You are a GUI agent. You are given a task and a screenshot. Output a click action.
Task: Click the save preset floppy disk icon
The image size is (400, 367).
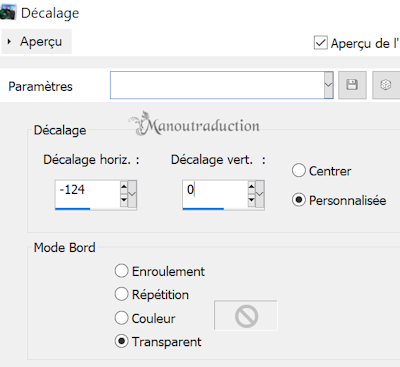point(352,85)
